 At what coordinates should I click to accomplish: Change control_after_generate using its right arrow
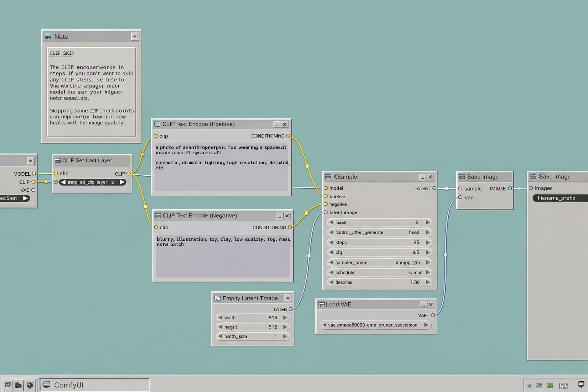428,232
